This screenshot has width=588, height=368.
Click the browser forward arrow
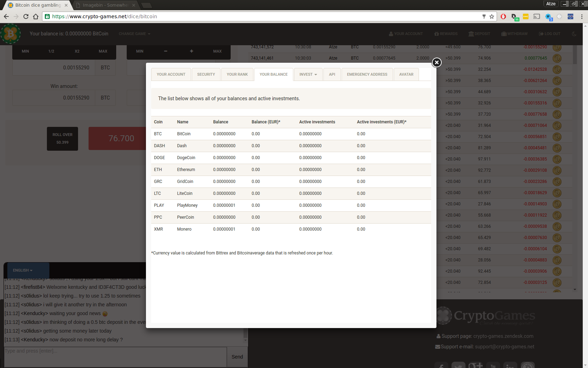16,16
